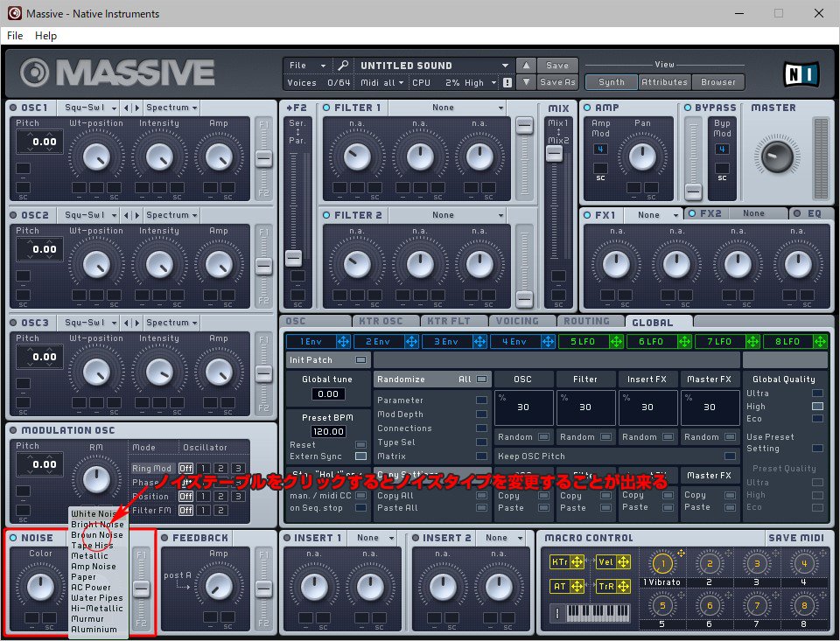Click the Master volume knob
840x641 pixels.
pos(777,156)
